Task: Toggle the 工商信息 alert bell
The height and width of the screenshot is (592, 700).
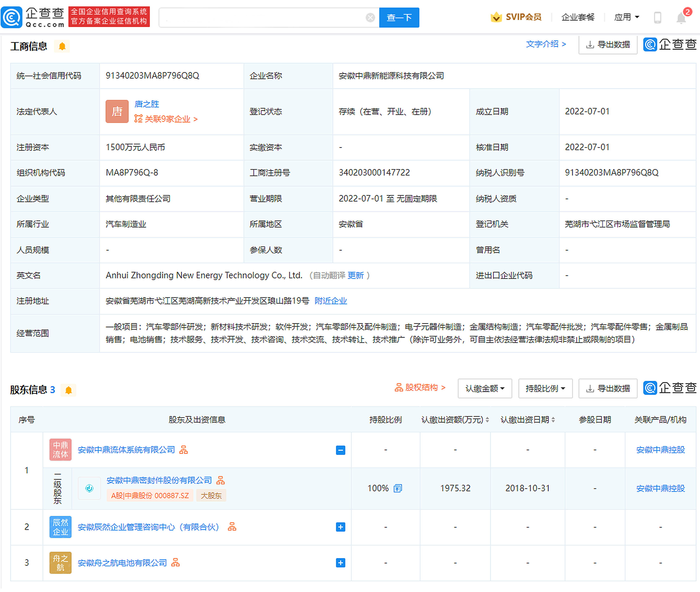Action: tap(62, 46)
